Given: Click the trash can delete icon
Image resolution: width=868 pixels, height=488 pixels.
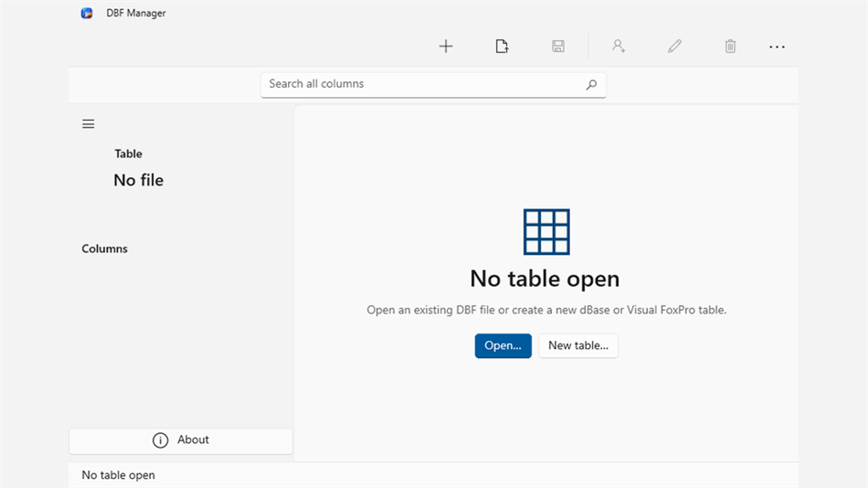Looking at the screenshot, I should [730, 47].
